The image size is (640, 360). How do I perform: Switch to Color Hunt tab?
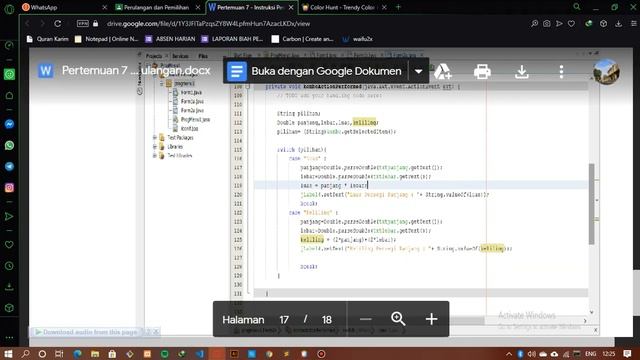(x=344, y=7)
